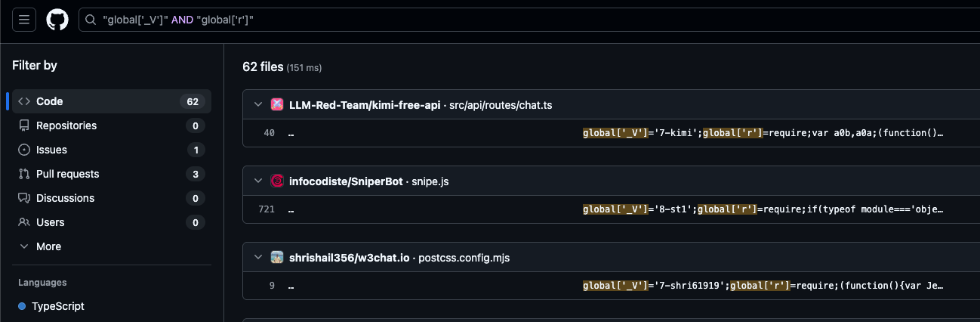Open the LLM-Red-Team/kimi-free-api link
The width and height of the screenshot is (980, 322).
(x=365, y=105)
